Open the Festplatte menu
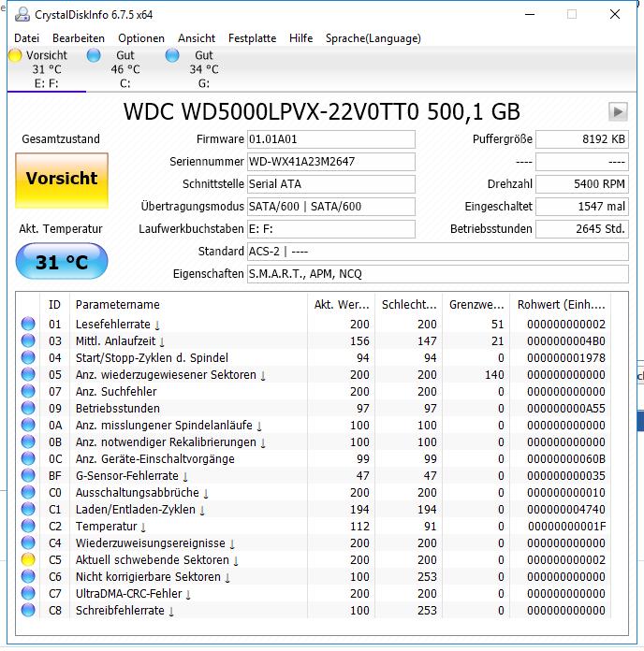 pos(252,38)
